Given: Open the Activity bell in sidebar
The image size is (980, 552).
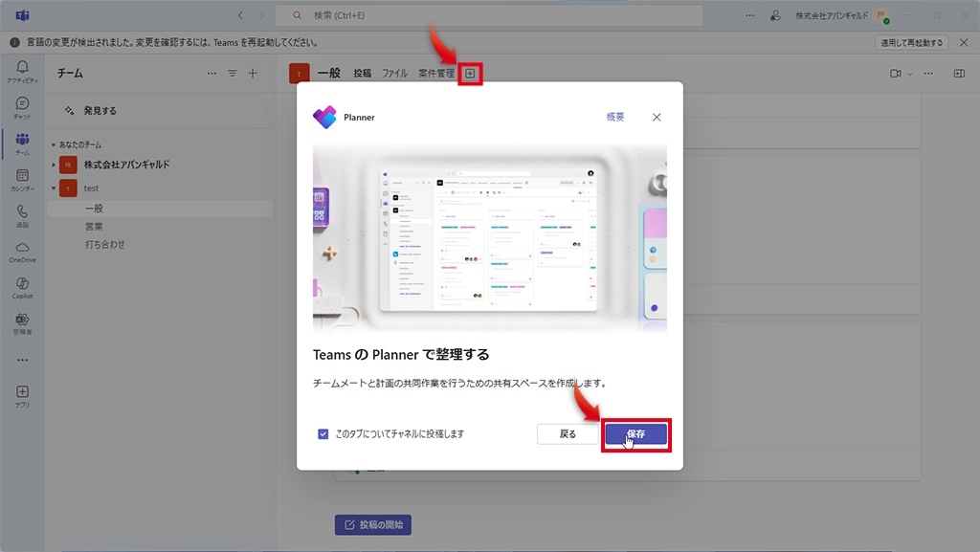Looking at the screenshot, I should [x=23, y=71].
